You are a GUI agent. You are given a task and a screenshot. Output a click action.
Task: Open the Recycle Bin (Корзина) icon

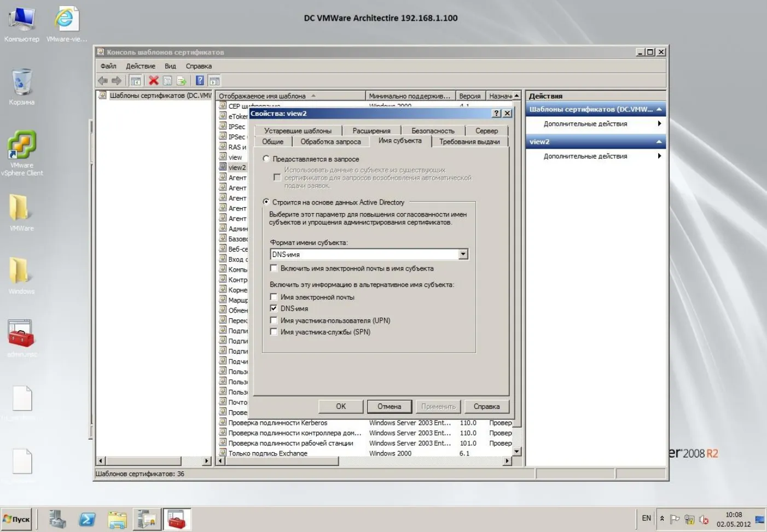pos(22,87)
